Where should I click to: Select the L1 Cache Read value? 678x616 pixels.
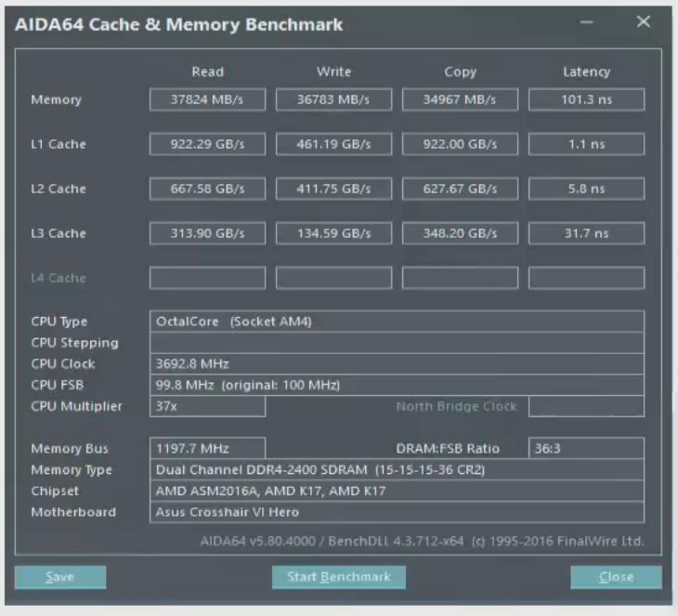click(207, 144)
